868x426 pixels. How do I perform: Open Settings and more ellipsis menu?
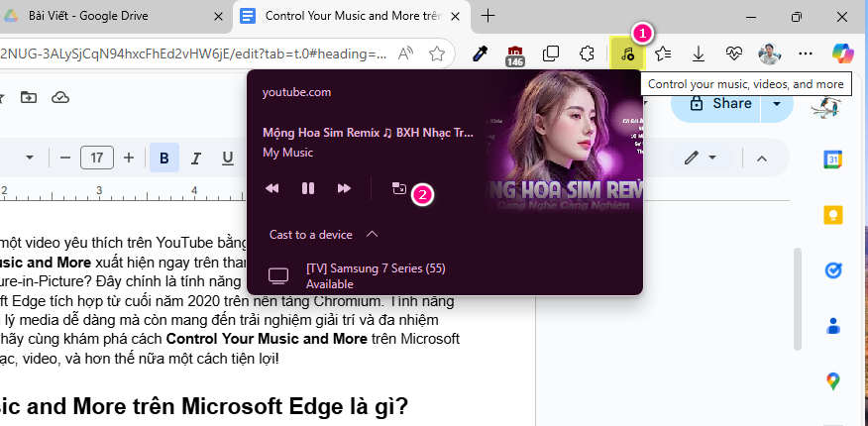coord(806,53)
